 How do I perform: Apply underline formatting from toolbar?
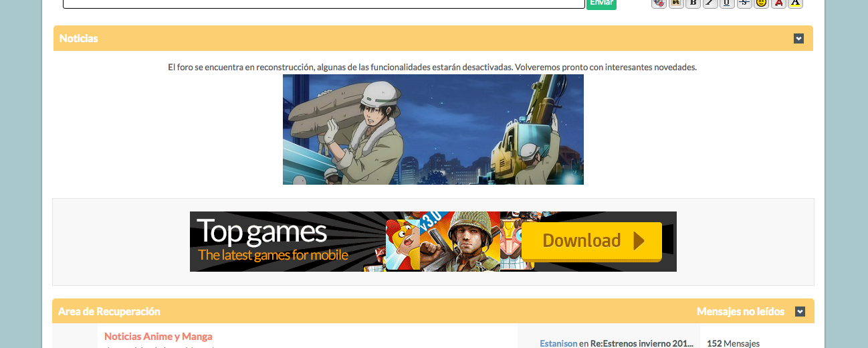coord(727,3)
